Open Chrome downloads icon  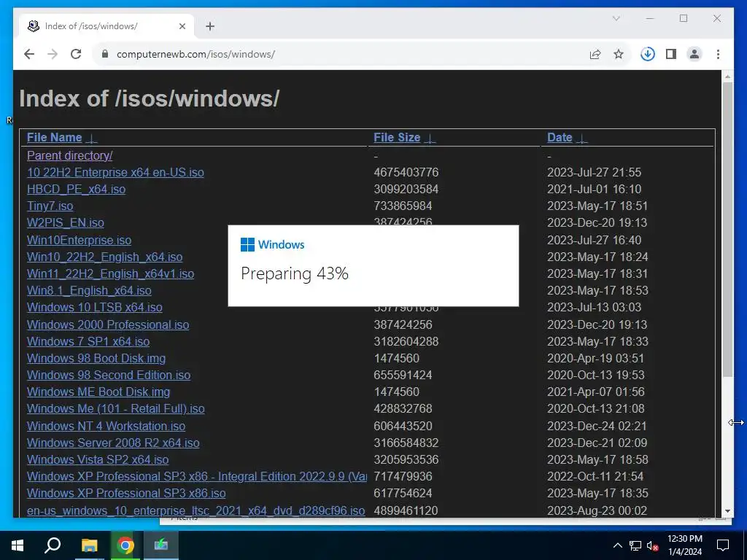pos(648,54)
